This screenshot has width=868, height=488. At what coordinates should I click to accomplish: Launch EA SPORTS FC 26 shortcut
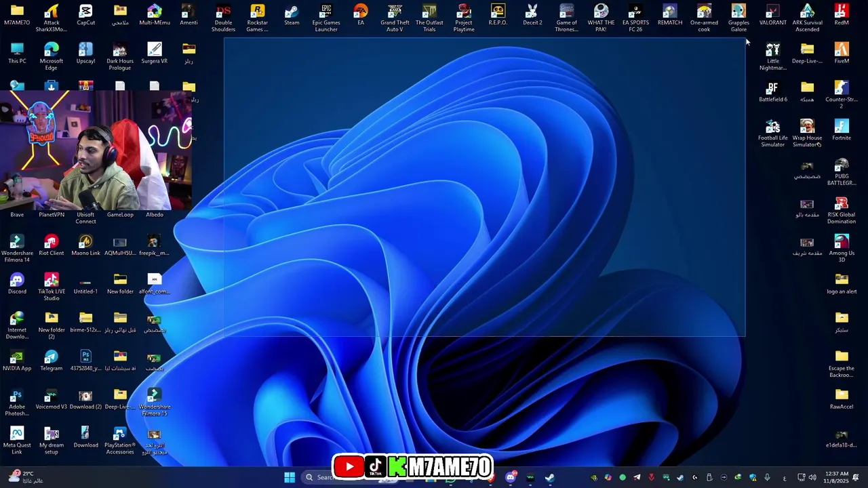point(635,18)
